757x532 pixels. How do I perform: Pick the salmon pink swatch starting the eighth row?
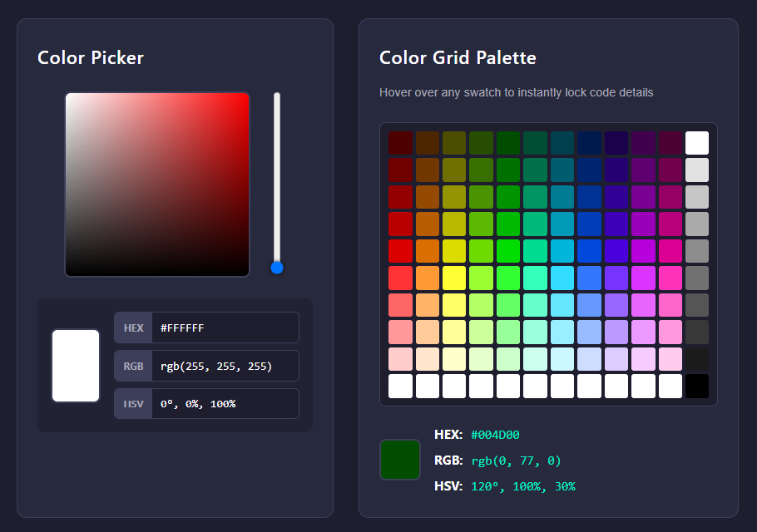400,332
